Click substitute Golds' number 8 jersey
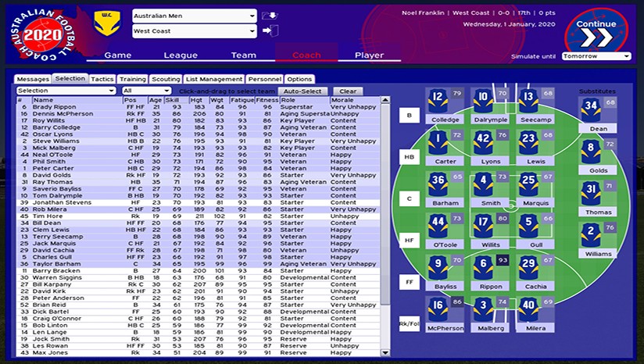Viewport: 644px width, 364px height. [591, 152]
